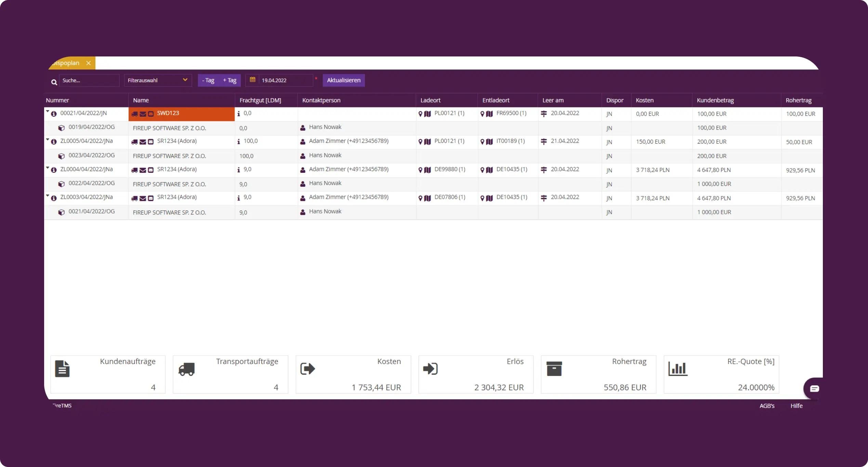Open the Hilfe link in footer
The height and width of the screenshot is (467, 868).
click(x=796, y=406)
